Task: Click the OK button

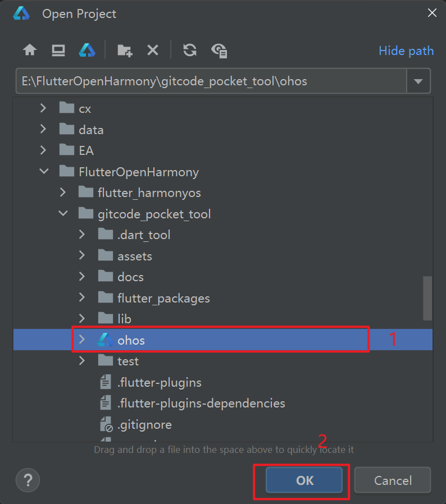Action: (x=304, y=480)
